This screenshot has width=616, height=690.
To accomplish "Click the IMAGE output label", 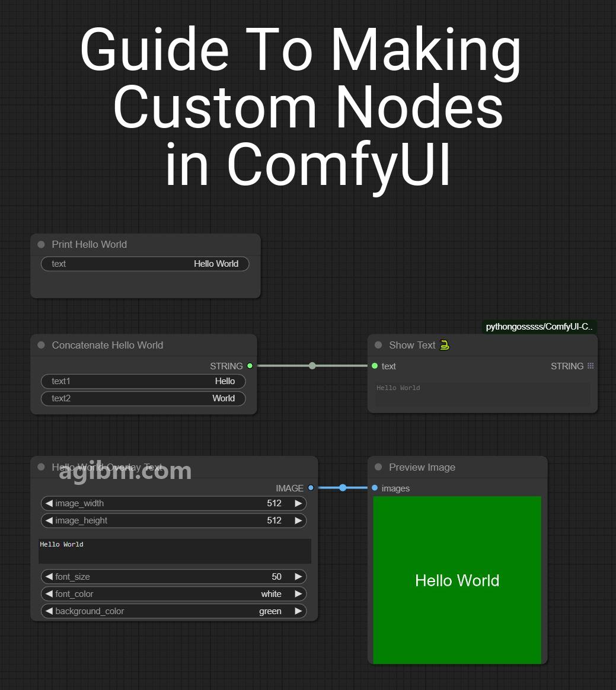I will point(289,488).
